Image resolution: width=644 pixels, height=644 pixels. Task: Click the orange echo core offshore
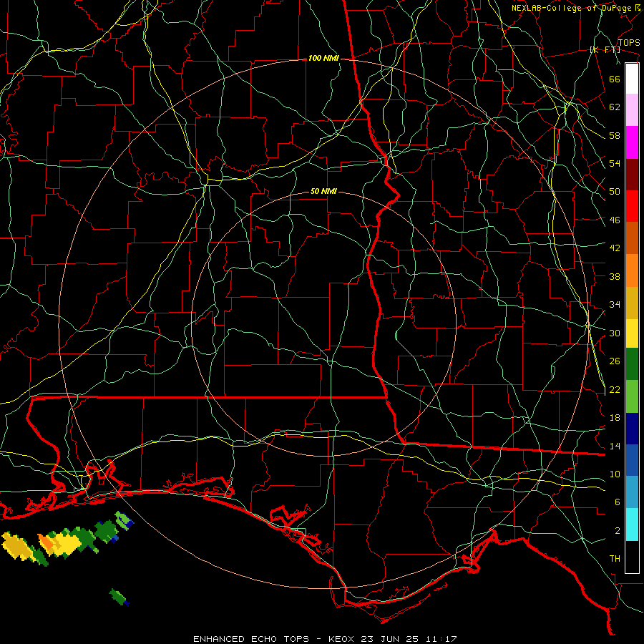[x=47, y=542]
